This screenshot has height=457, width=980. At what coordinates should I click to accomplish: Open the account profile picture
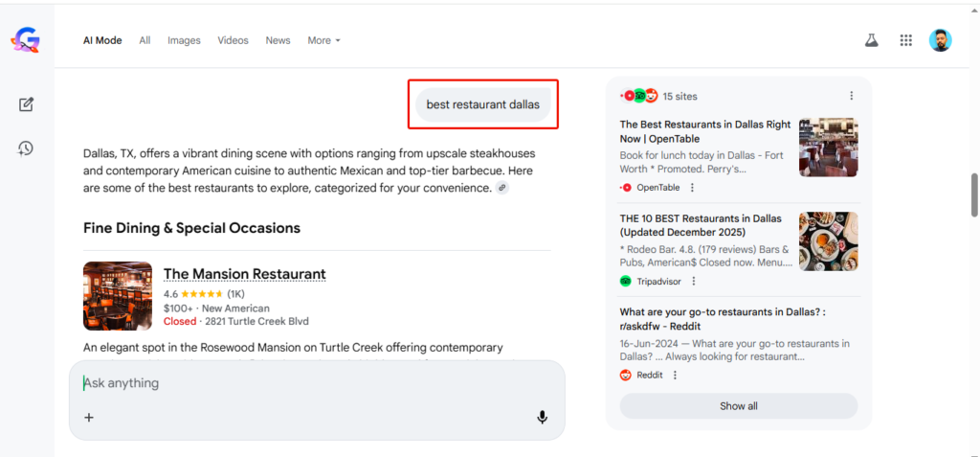click(x=940, y=40)
